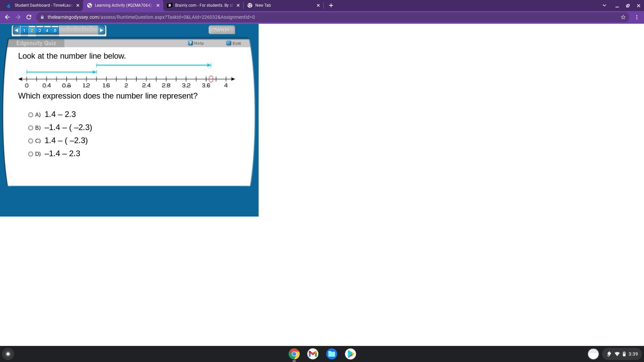
Task: Jump to question 4 in navigator
Action: point(47,31)
